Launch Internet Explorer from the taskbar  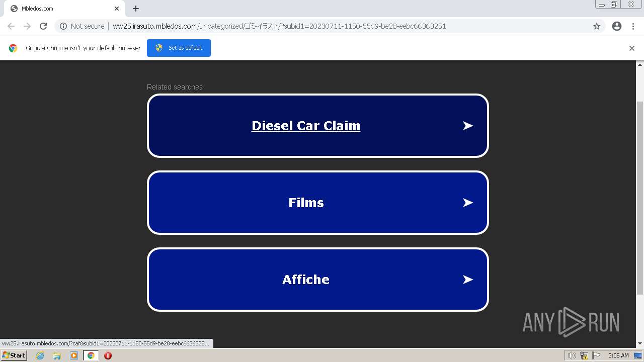[x=40, y=355]
